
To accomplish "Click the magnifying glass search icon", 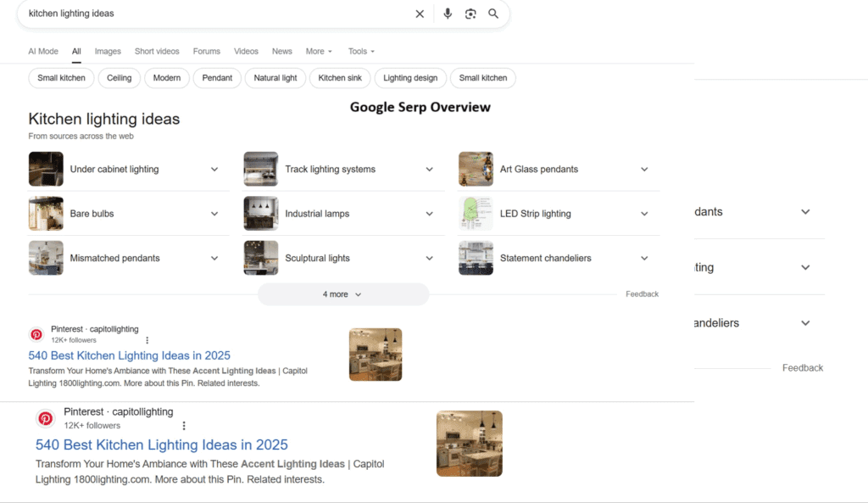I will 493,14.
